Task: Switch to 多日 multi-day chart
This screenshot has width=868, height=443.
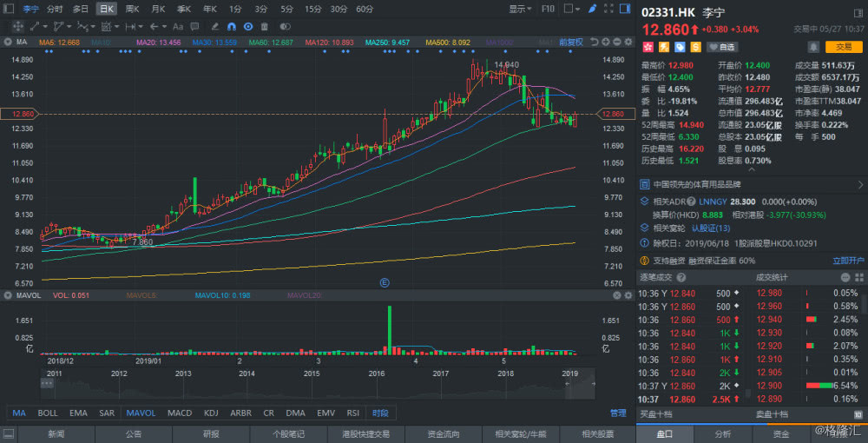Action: point(80,9)
